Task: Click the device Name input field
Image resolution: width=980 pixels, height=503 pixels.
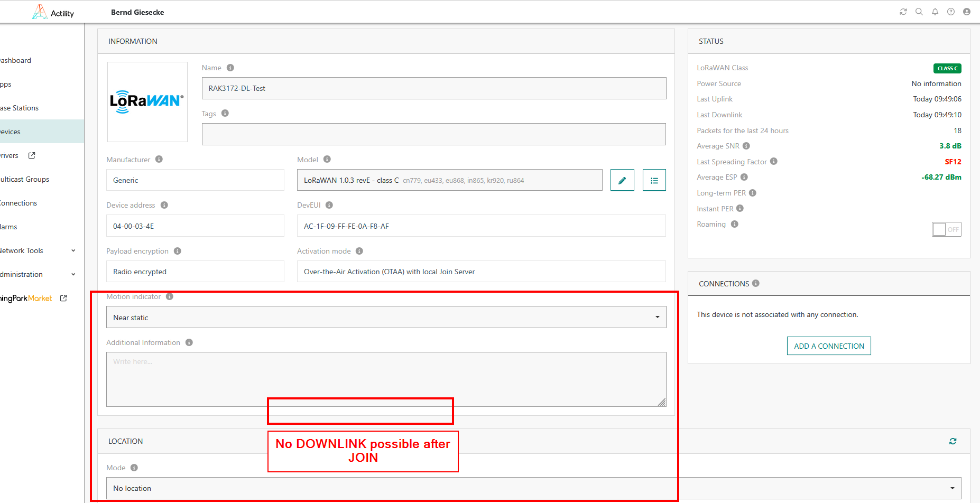Action: tap(433, 88)
